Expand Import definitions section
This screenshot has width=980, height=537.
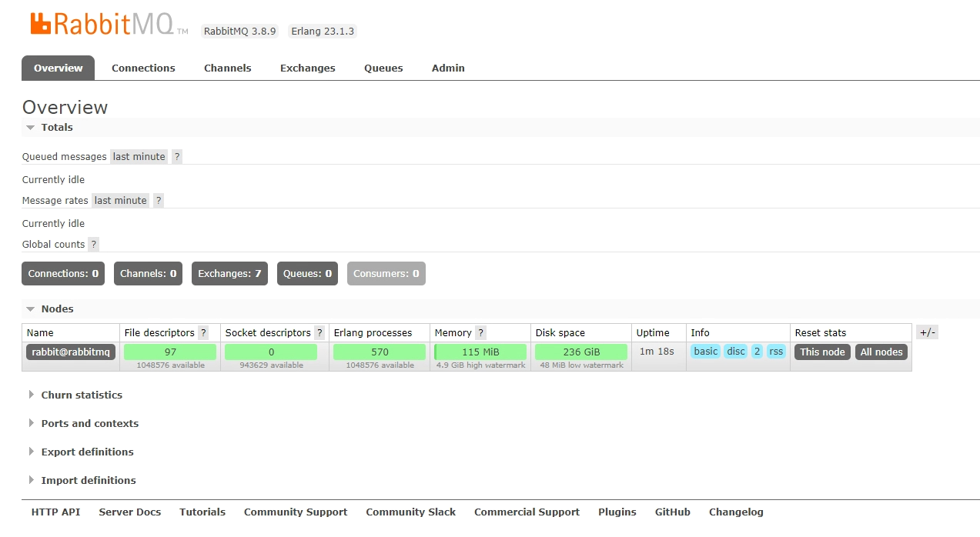(x=82, y=480)
